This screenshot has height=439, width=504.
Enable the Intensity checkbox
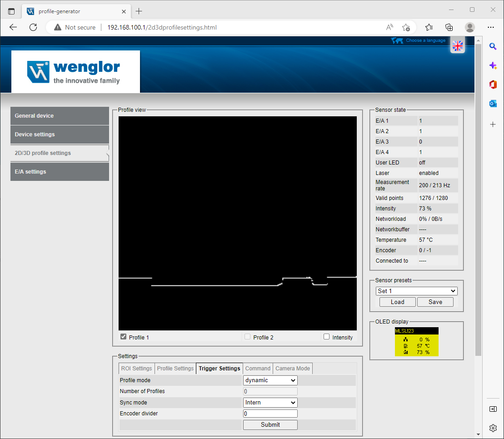326,337
